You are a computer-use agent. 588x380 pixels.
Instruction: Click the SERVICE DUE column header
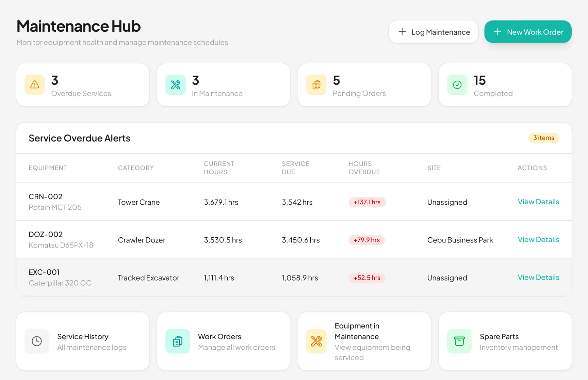296,168
